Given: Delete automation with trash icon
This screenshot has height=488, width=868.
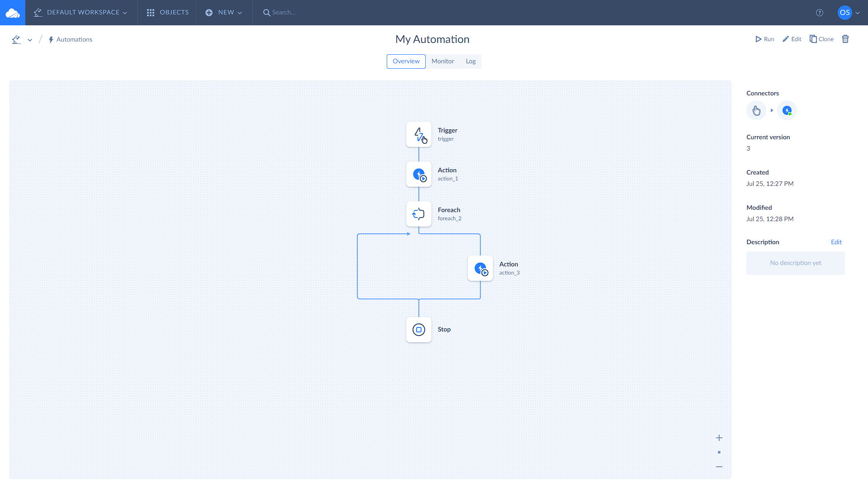Looking at the screenshot, I should (x=845, y=39).
